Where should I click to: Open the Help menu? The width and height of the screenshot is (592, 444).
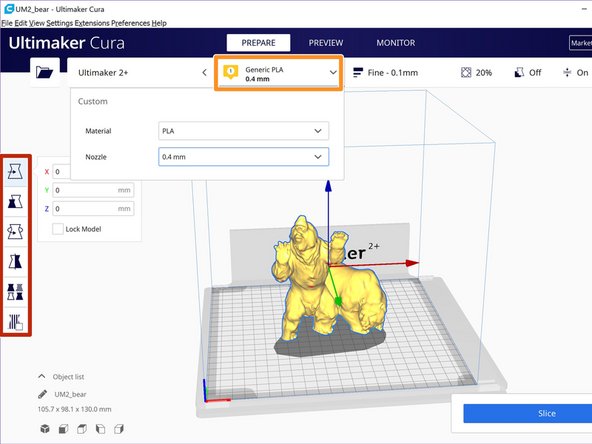[159, 23]
